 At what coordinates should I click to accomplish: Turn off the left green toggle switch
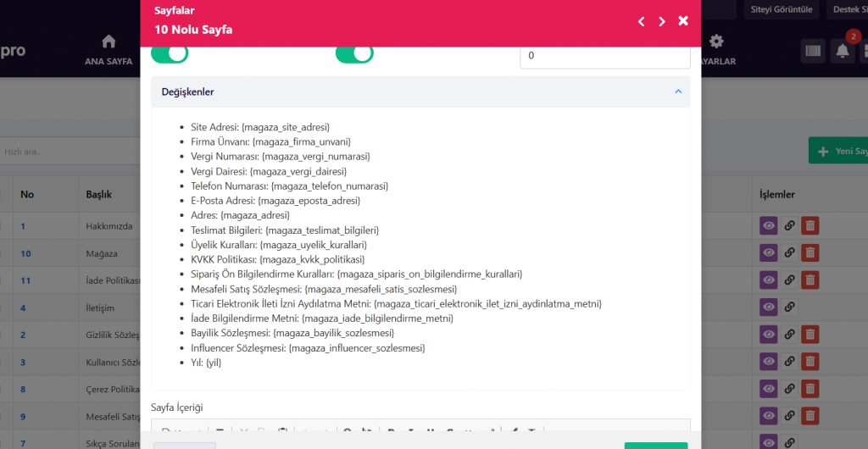coord(170,53)
